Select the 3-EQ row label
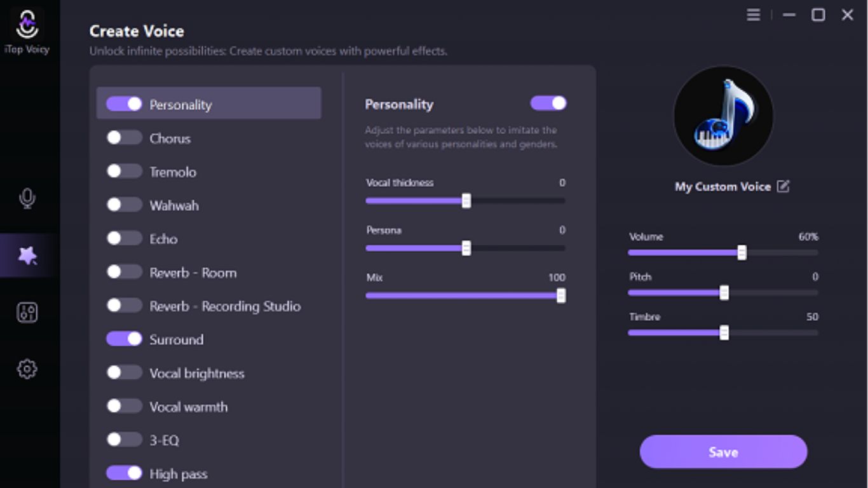Screen dimensions: 868x488 (x=165, y=440)
